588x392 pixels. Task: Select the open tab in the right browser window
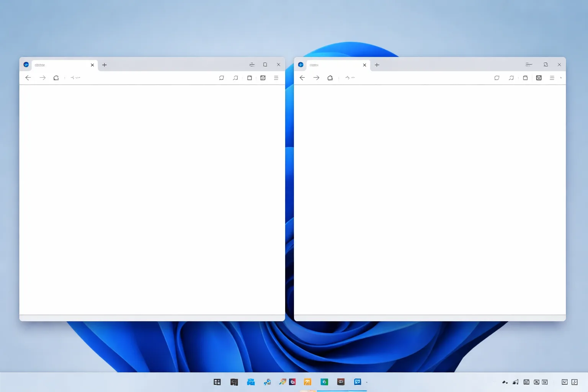(338, 65)
